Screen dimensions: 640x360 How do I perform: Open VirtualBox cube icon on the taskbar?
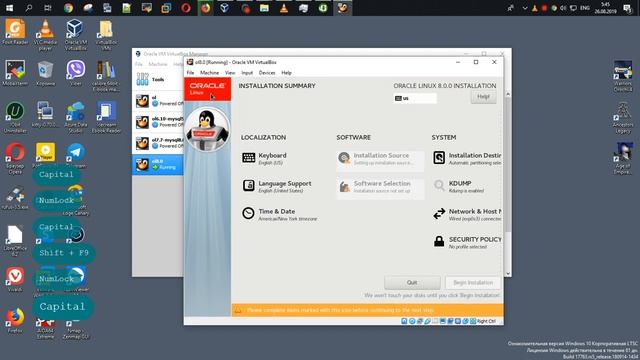coord(224,8)
